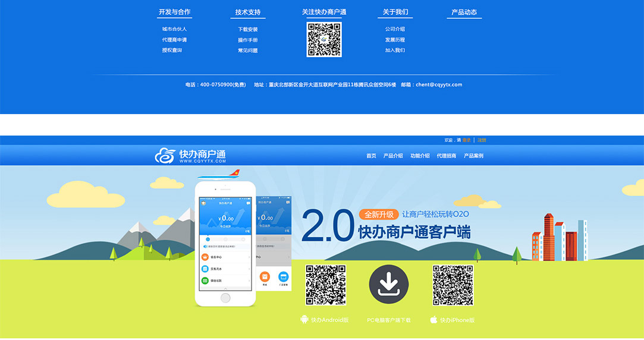This screenshot has height=340, width=644.
Task: Tap the orange shopping bag icon
Action: (x=265, y=276)
